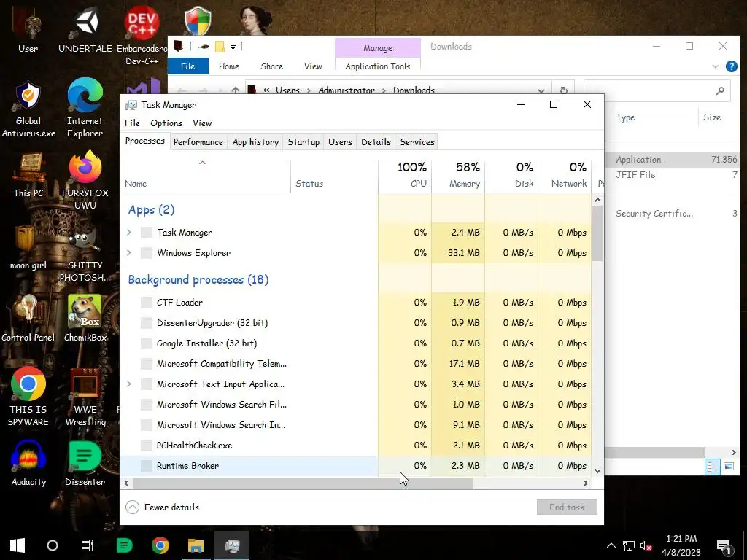Click the muted volume tray icon
Screen dimensions: 747x560
[646, 545]
